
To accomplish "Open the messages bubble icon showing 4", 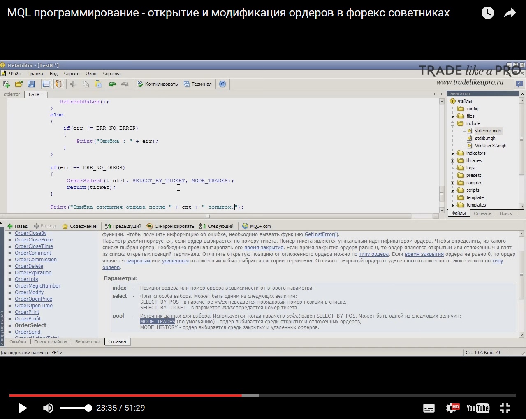I will click(x=519, y=84).
